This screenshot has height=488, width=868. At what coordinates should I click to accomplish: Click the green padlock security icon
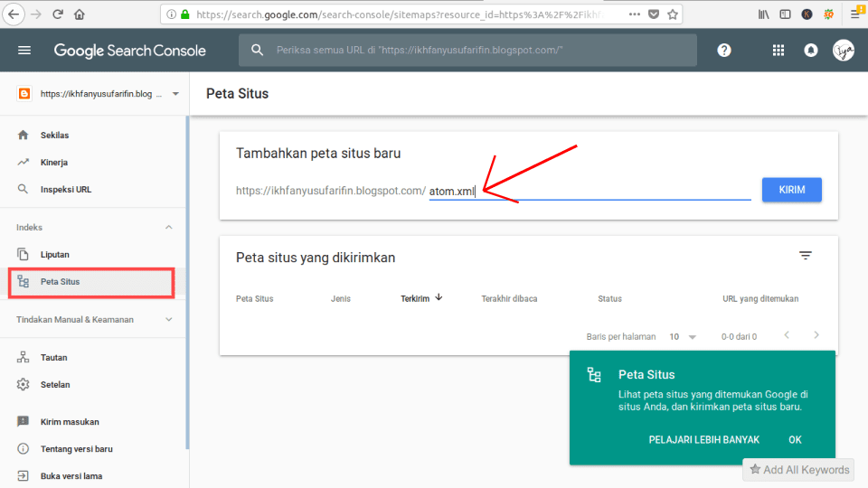point(184,14)
